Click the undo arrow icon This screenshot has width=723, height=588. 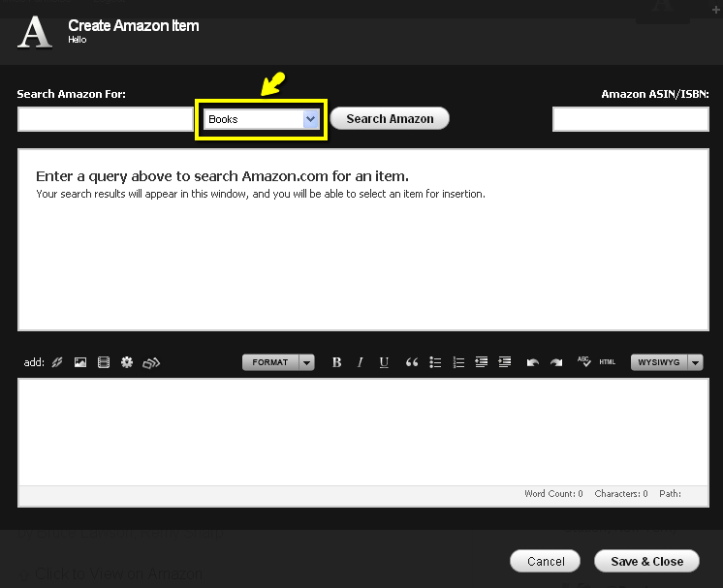pos(532,362)
